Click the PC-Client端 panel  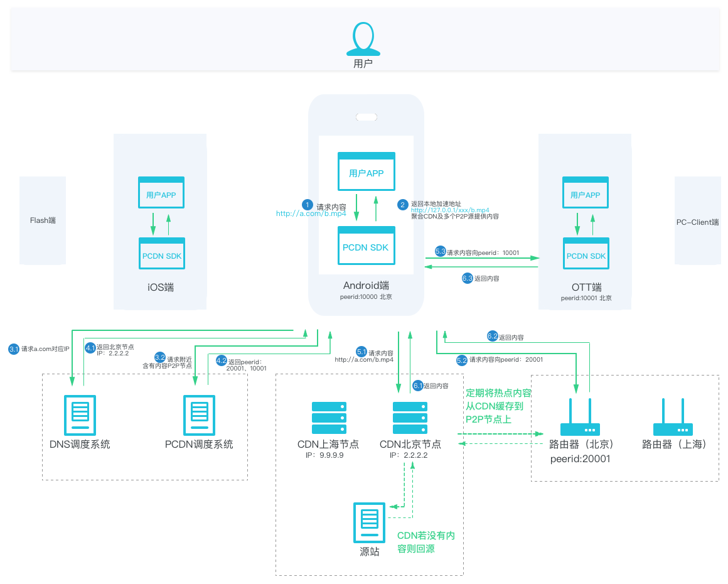click(697, 222)
